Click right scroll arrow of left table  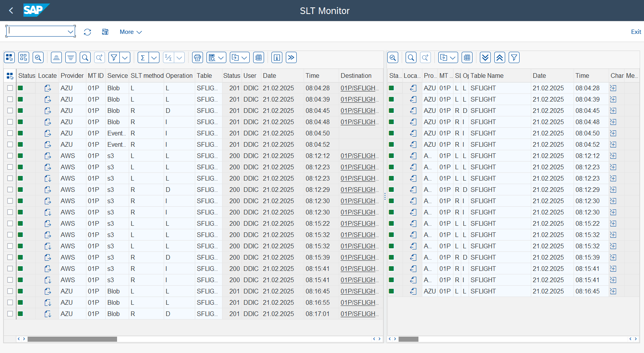click(380, 339)
